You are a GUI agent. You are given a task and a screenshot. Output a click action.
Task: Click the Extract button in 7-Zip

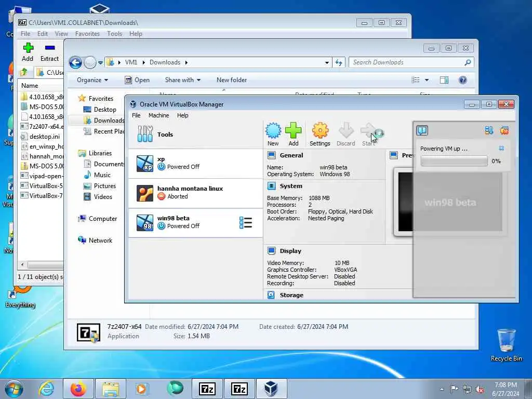click(49, 52)
